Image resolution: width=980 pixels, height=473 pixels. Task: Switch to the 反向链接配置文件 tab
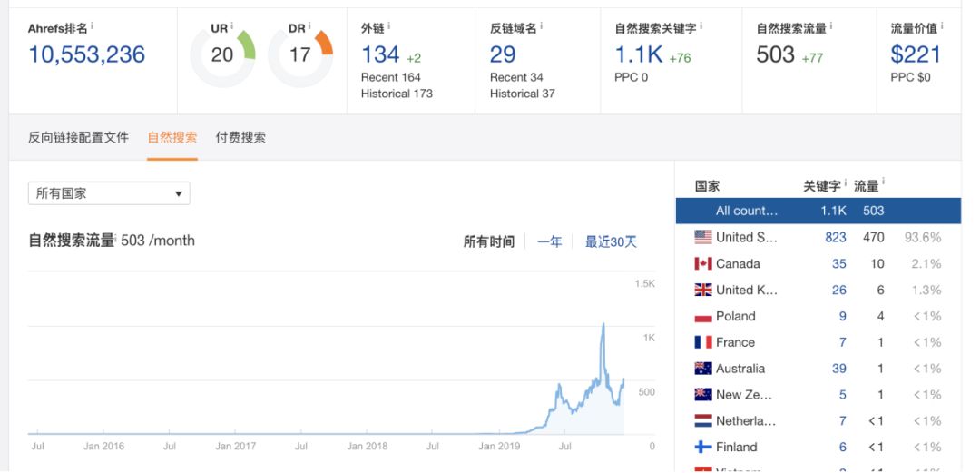click(78, 138)
